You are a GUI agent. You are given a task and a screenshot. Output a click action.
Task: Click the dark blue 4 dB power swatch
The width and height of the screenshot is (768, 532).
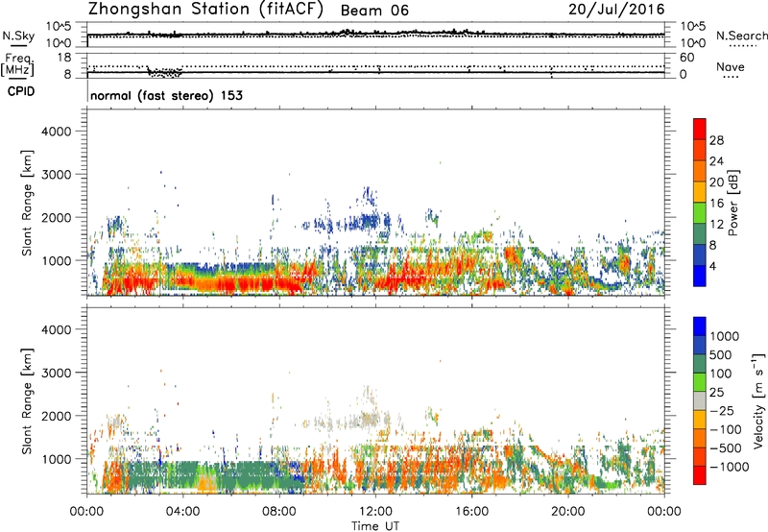tap(700, 276)
